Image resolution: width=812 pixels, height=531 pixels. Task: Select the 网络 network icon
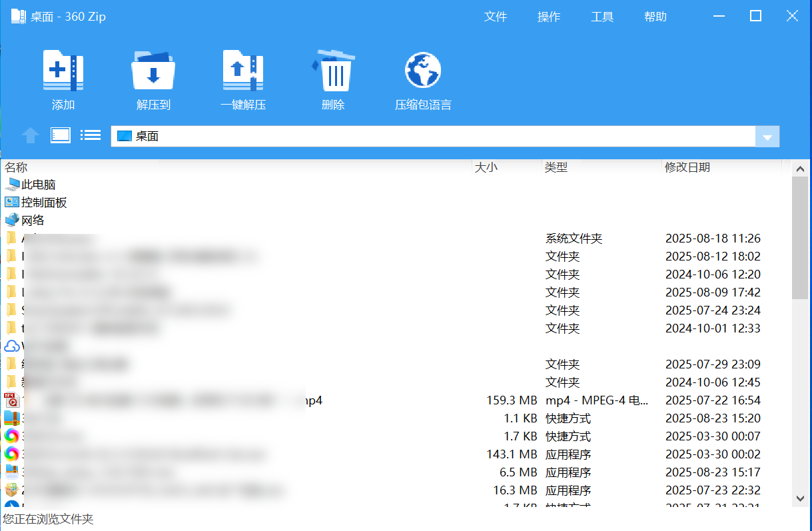[12, 220]
